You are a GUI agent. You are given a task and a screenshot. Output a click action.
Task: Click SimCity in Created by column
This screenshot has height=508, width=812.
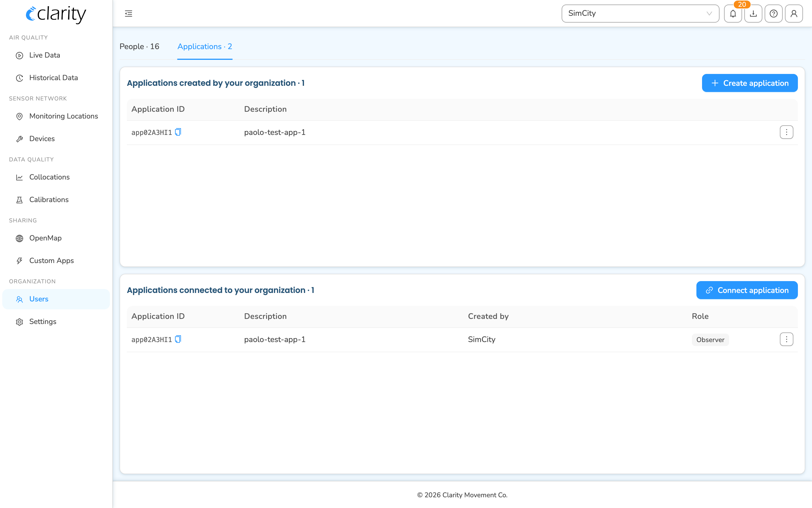(x=482, y=339)
